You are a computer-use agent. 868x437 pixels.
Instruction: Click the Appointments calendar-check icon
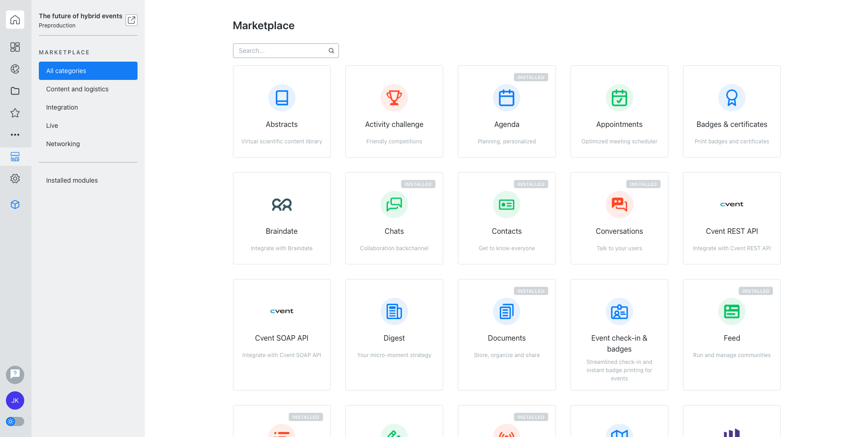click(x=619, y=98)
